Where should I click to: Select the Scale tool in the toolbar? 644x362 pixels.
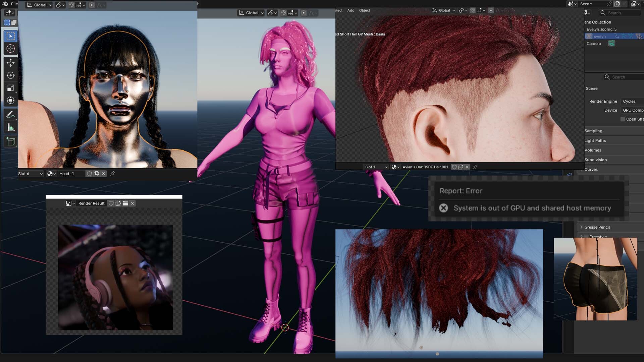[x=10, y=88]
